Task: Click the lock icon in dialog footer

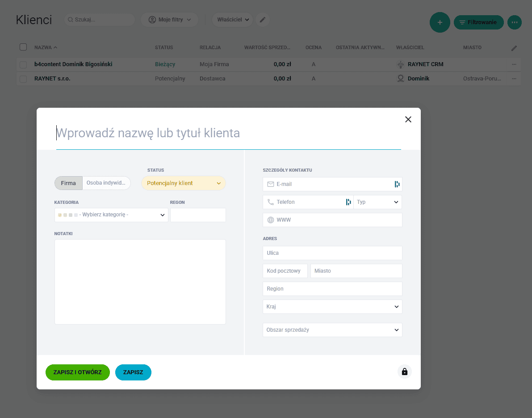Action: pos(404,372)
